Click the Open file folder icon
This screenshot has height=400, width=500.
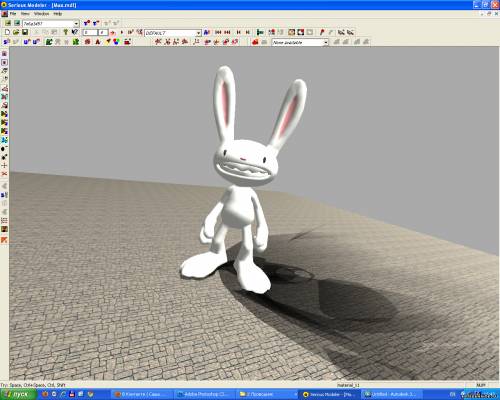(16, 32)
